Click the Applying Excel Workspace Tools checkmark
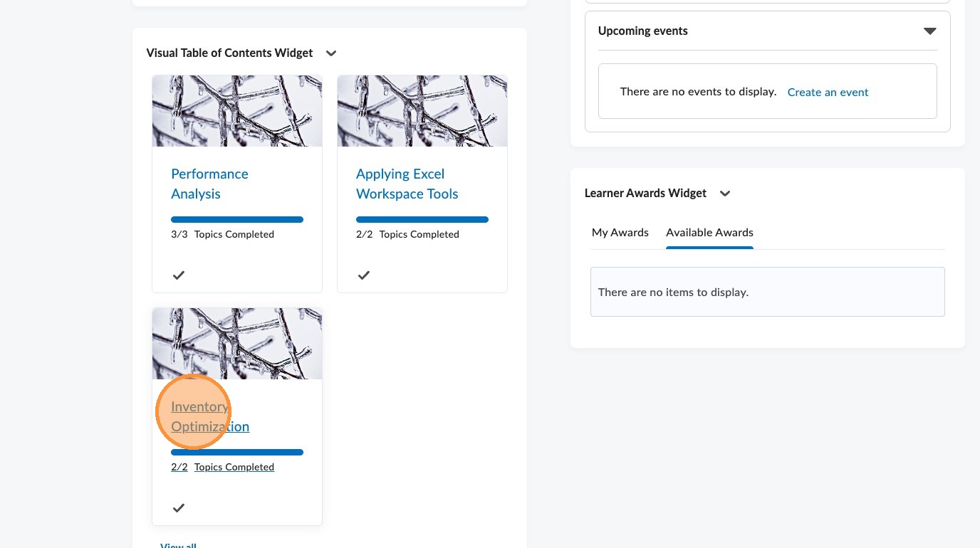980x548 pixels. (364, 275)
